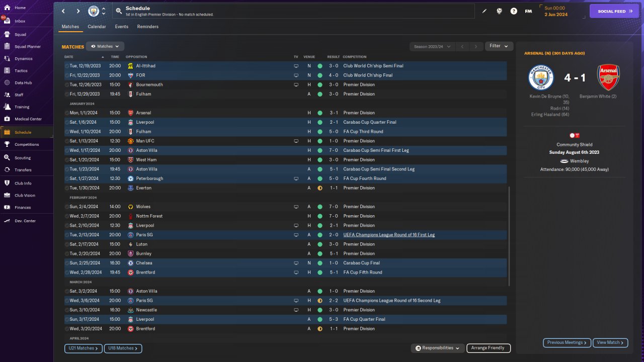Screen dimensions: 644x362
Task: Switch to the Reminders tab
Action: [147, 27]
